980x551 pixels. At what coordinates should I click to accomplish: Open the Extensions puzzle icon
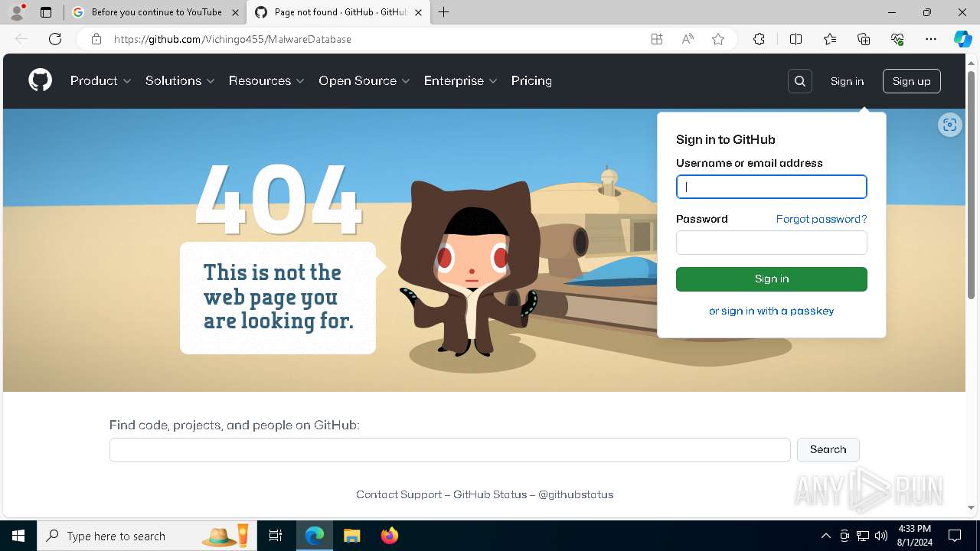pos(759,39)
